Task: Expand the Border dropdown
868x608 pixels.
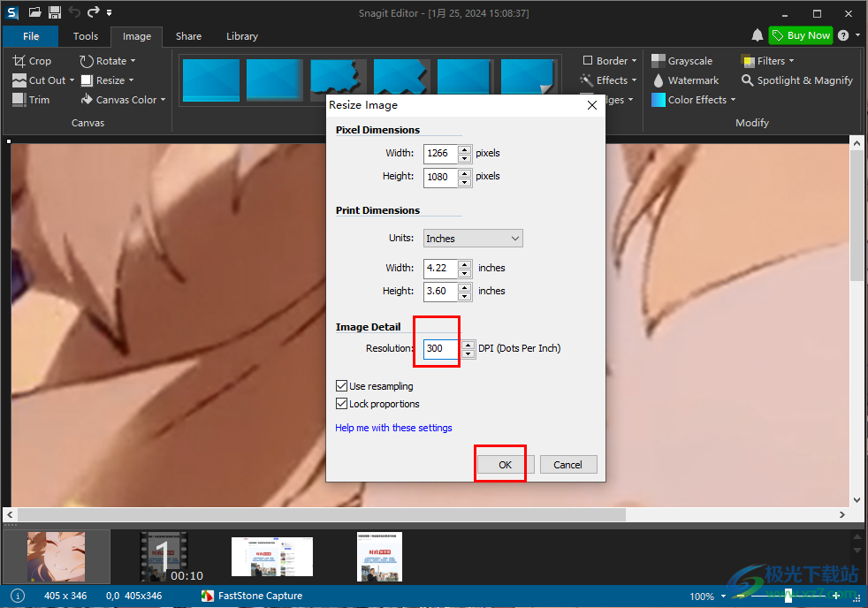Action: [634, 61]
